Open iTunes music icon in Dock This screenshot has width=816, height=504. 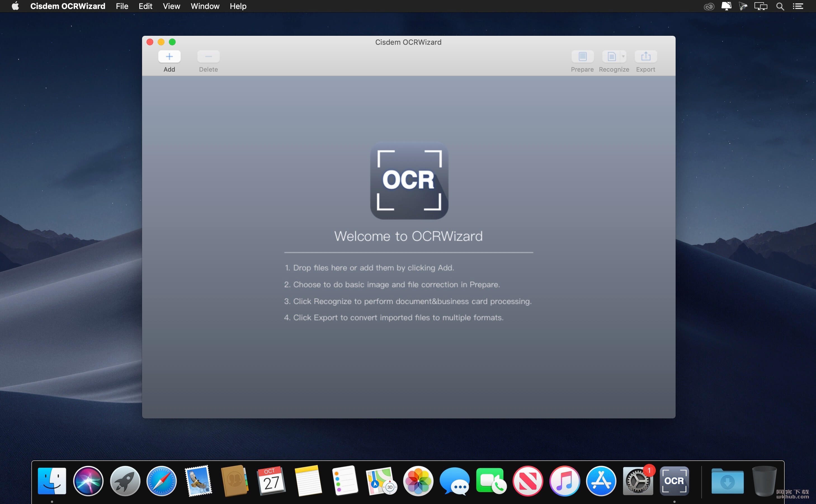[564, 481]
